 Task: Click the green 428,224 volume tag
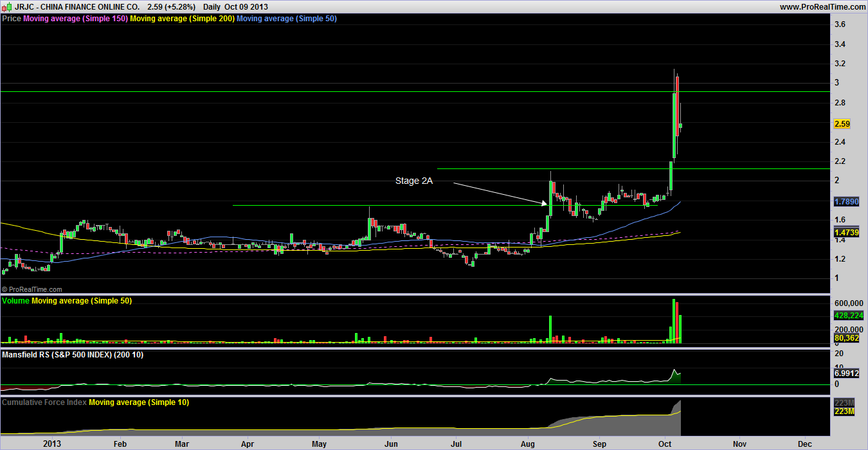[847, 316]
